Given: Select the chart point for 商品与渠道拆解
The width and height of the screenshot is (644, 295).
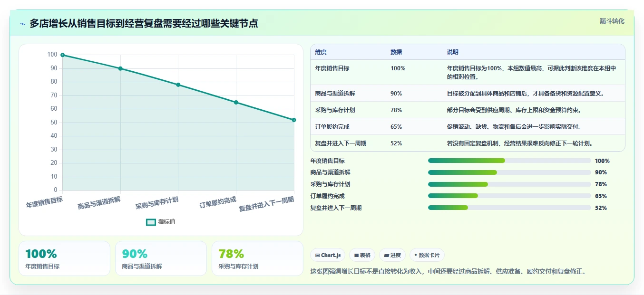Looking at the screenshot, I should 120,68.
